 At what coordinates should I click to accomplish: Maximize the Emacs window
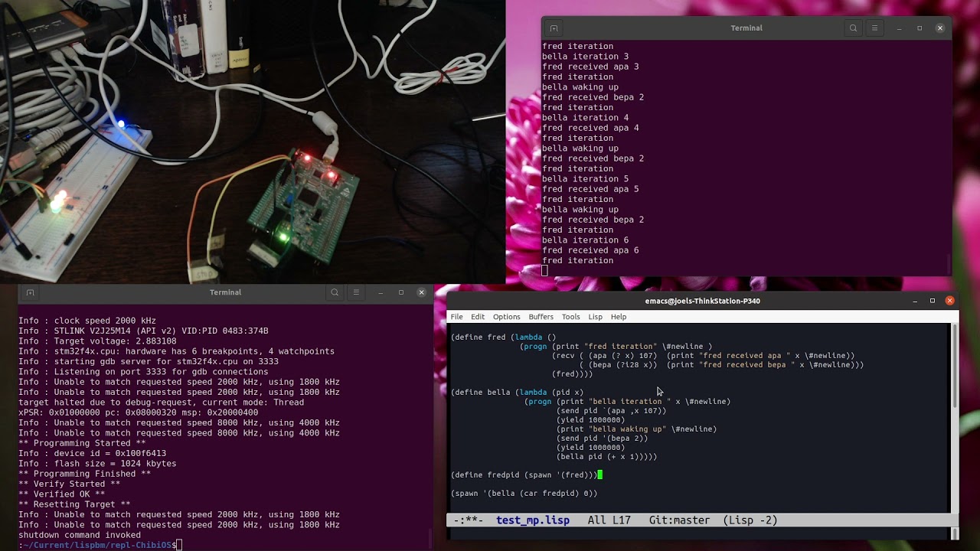[x=933, y=301]
